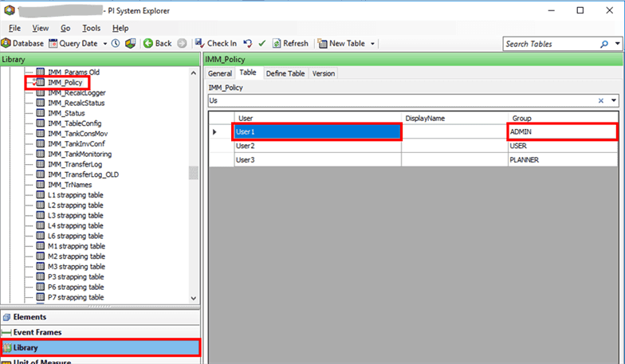
Task: Click the User column header
Action: tap(317, 118)
